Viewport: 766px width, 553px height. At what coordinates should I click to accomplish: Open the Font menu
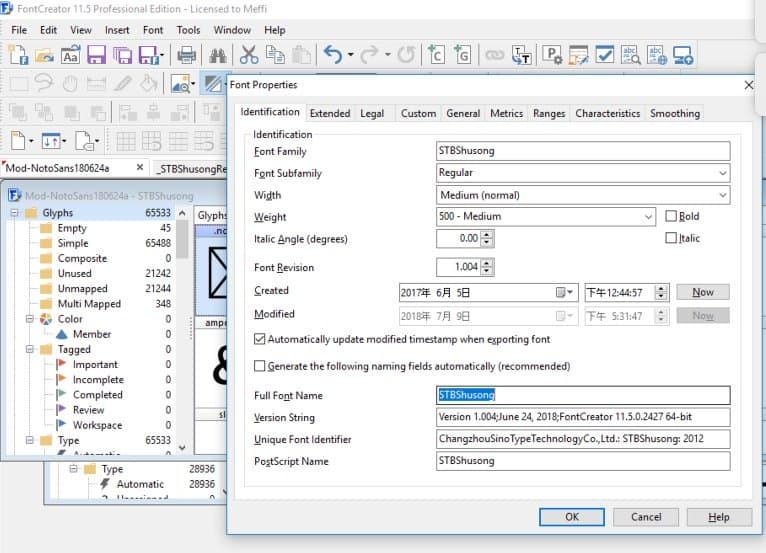click(x=153, y=30)
